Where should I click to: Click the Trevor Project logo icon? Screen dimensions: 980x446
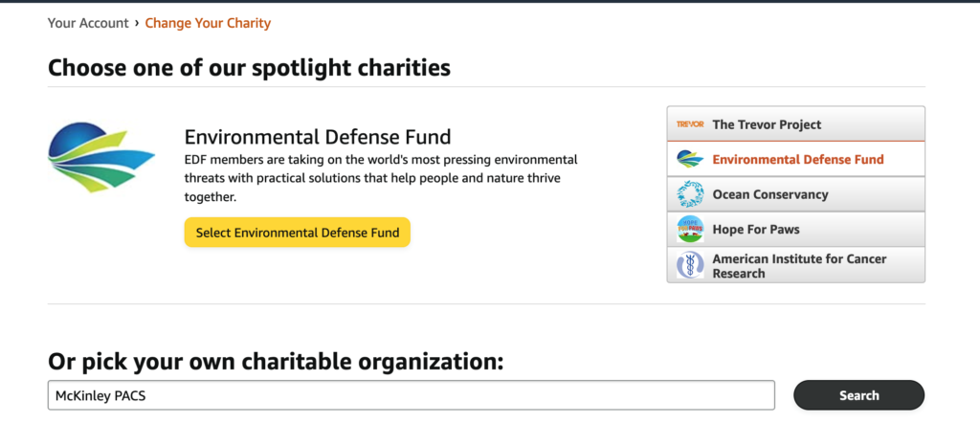coord(690,124)
